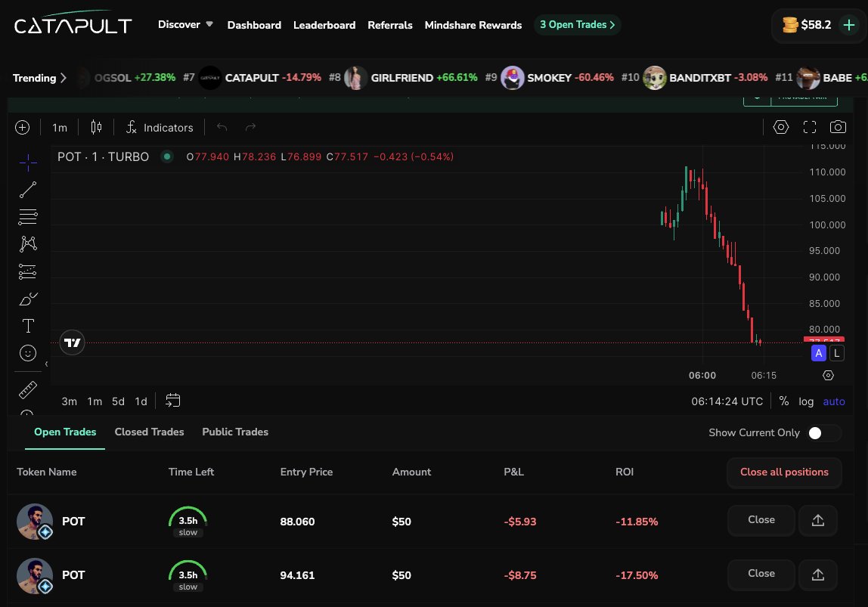Select the text annotation tool

coord(28,326)
